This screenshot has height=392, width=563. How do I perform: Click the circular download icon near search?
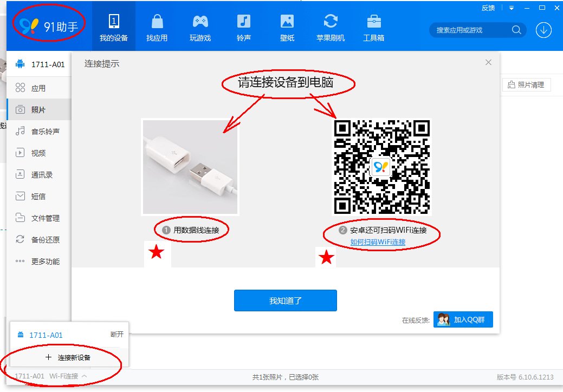[x=542, y=30]
